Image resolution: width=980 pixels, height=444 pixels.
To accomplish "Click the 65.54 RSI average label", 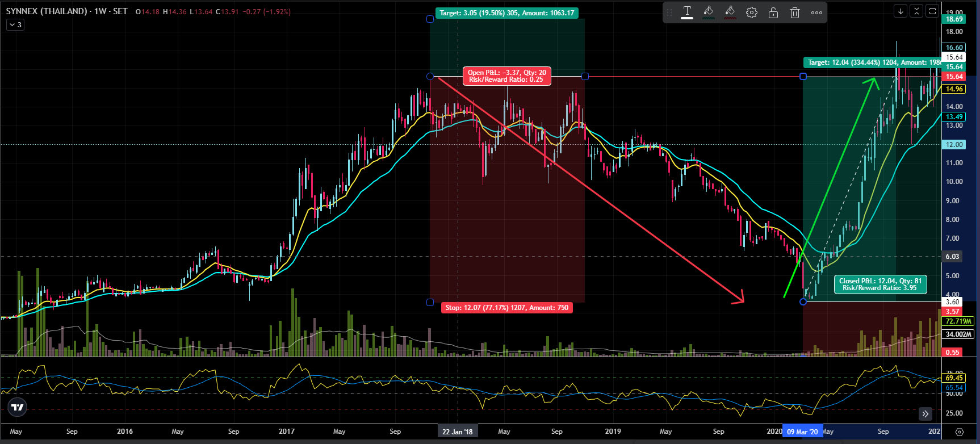I will (x=954, y=388).
